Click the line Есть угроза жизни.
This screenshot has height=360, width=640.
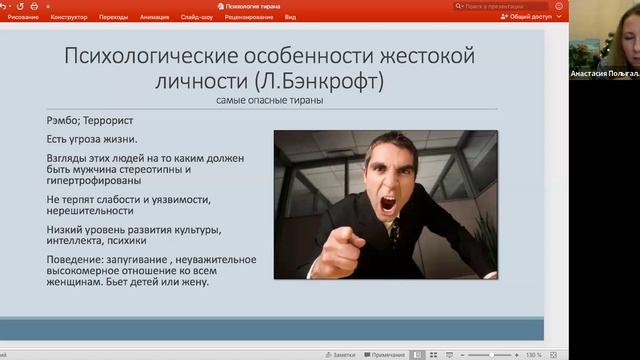coord(92,140)
